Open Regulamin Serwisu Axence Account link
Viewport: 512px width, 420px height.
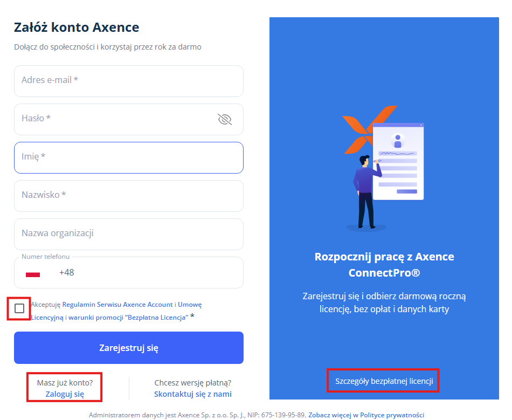117,305
